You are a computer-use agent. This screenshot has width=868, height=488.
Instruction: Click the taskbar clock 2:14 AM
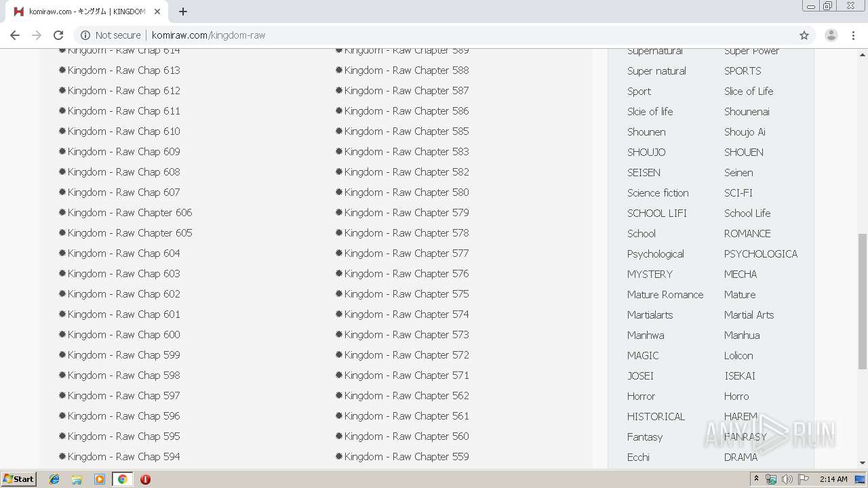pos(833,479)
